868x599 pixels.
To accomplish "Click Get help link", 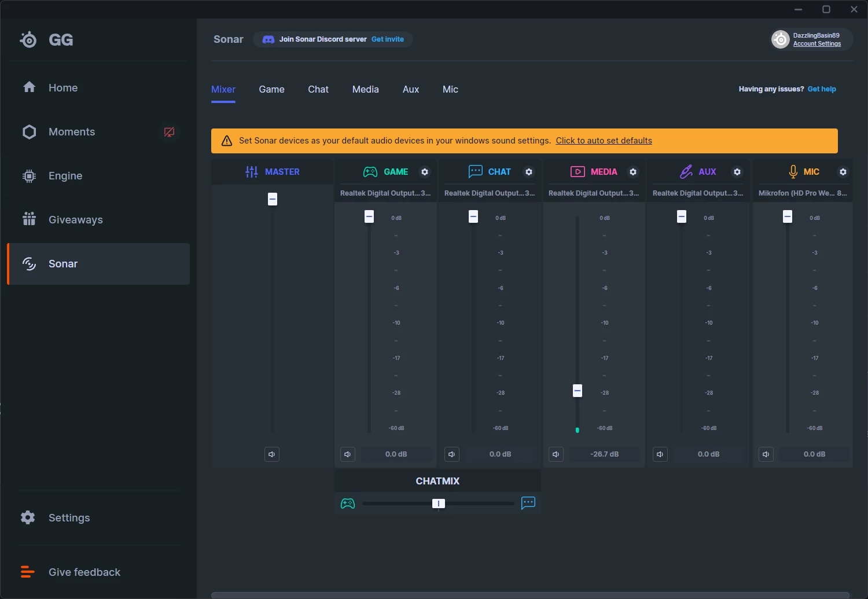I will (x=822, y=89).
